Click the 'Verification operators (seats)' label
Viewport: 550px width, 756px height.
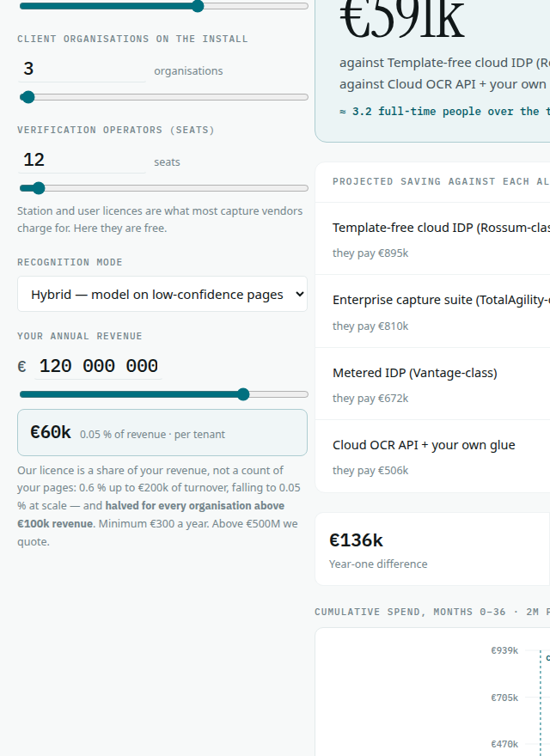(116, 131)
